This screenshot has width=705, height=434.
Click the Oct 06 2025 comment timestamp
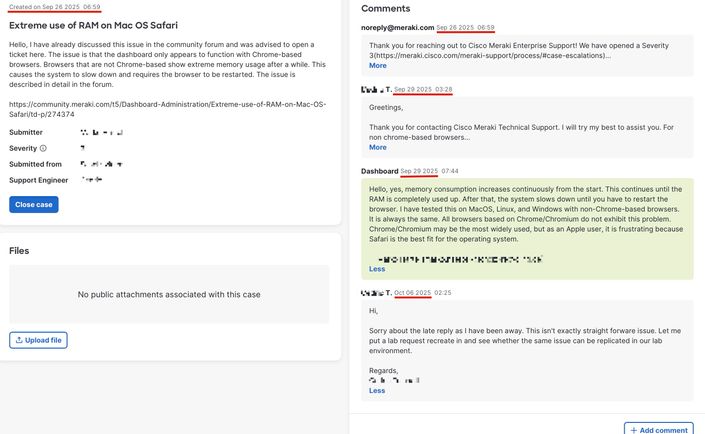click(x=412, y=293)
